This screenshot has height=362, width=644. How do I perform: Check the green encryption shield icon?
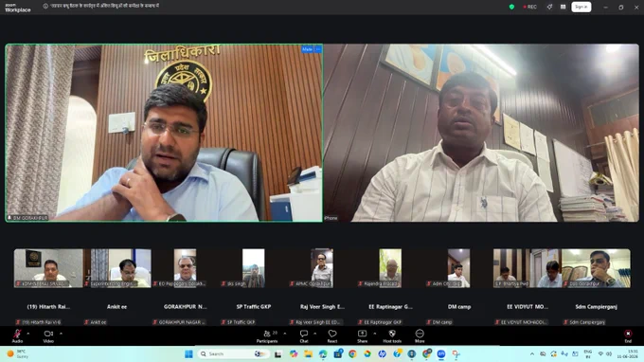tap(511, 7)
